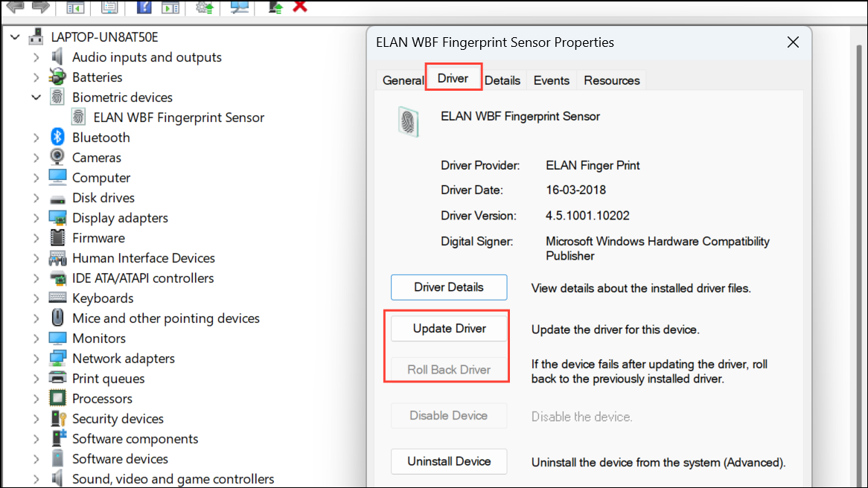Click the red X uninstall device toolbar icon
Screen dimensions: 868x488
point(300,6)
